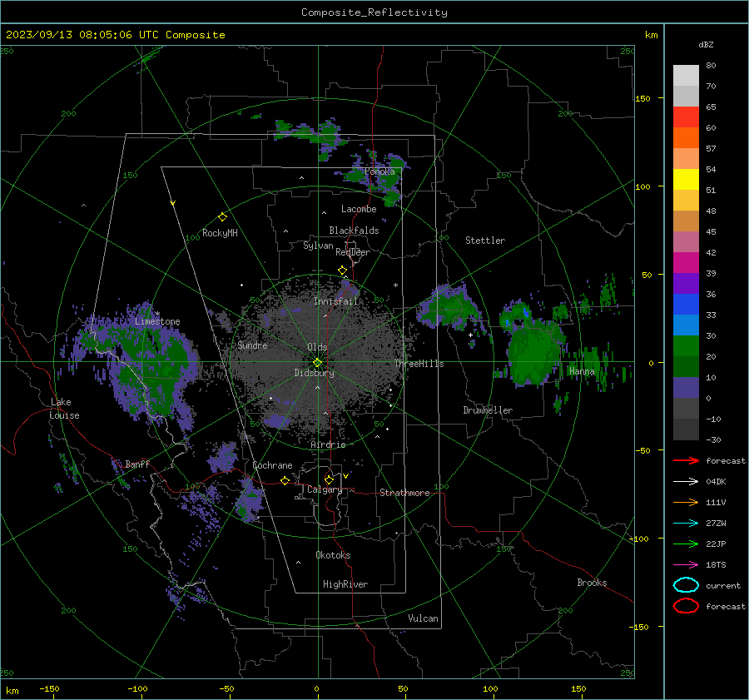The image size is (749, 700).
Task: Click the Stettler city label
Action: pyautogui.click(x=485, y=241)
